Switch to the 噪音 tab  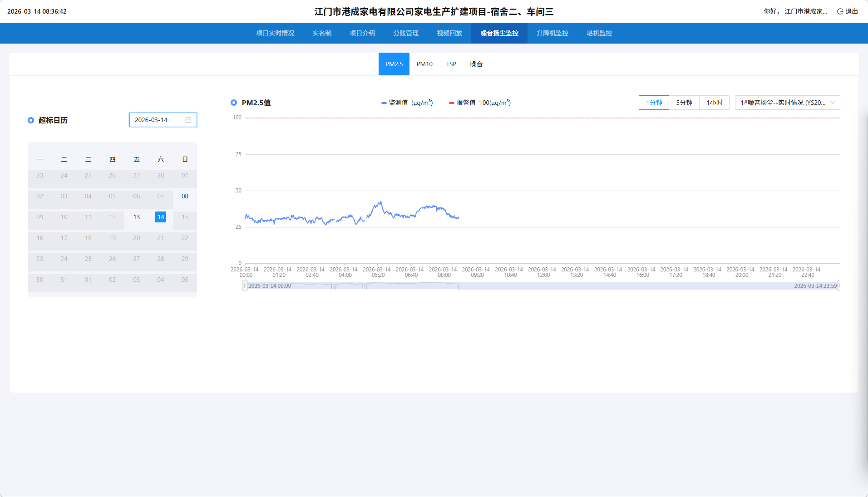(x=476, y=64)
